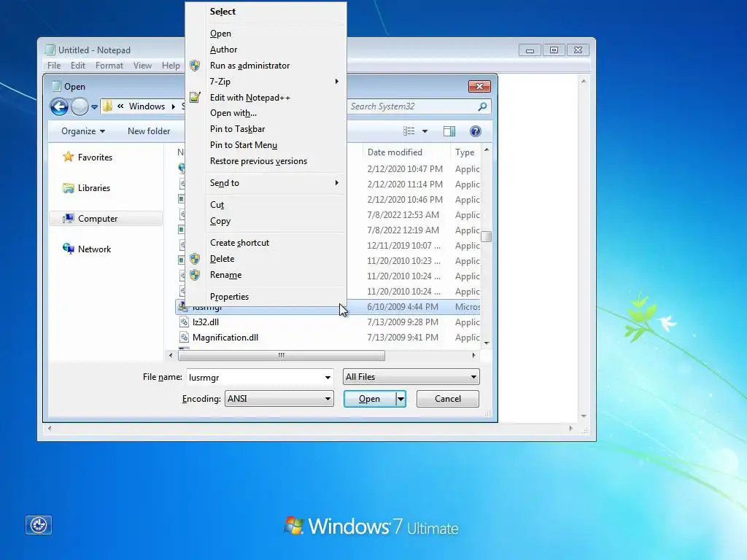This screenshot has height=560, width=747.
Task: Click the blue Back arrow in Open dialog
Action: pyautogui.click(x=59, y=106)
